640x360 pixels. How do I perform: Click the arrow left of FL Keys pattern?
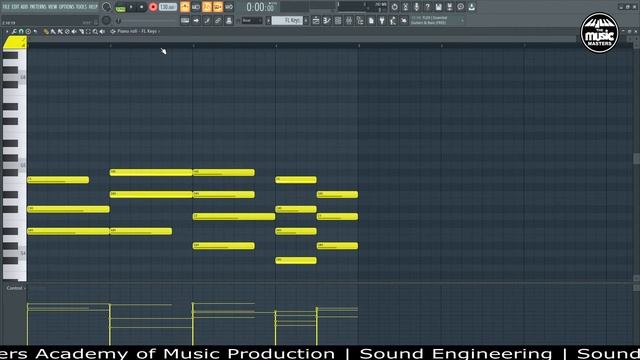click(269, 20)
